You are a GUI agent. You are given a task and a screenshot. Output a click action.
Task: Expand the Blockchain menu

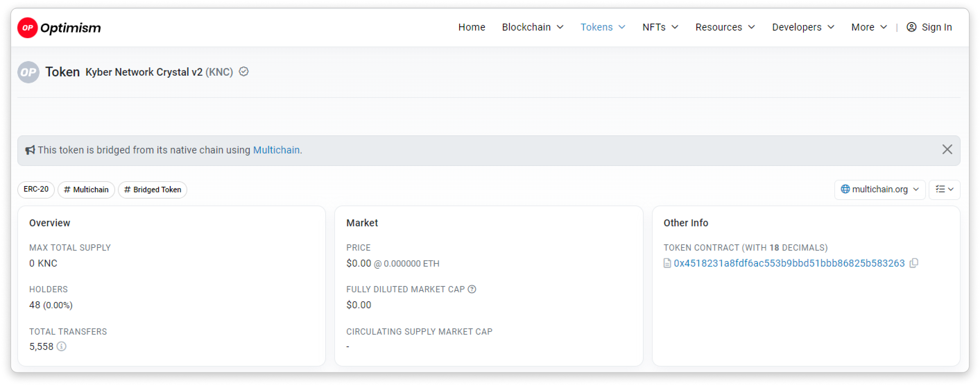pyautogui.click(x=532, y=27)
